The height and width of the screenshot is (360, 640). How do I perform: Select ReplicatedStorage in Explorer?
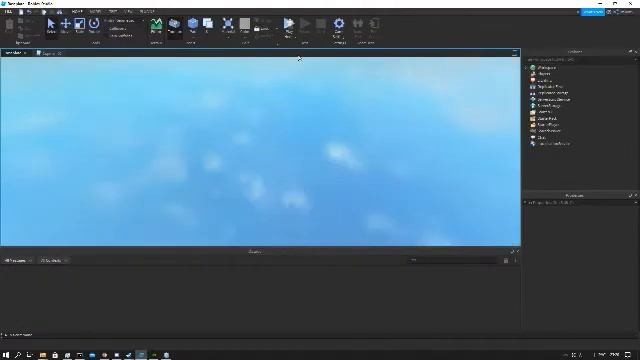553,93
